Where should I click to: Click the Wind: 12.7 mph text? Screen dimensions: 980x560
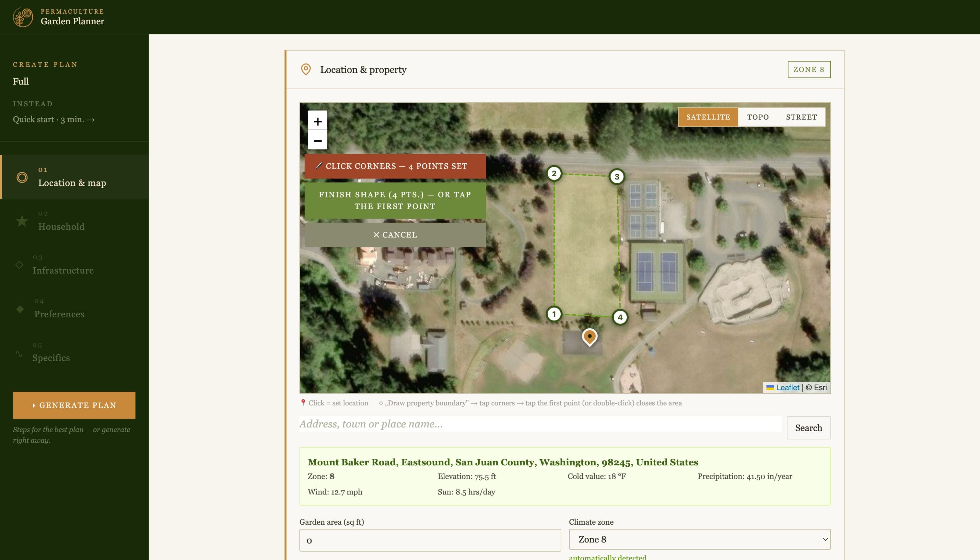pos(335,492)
